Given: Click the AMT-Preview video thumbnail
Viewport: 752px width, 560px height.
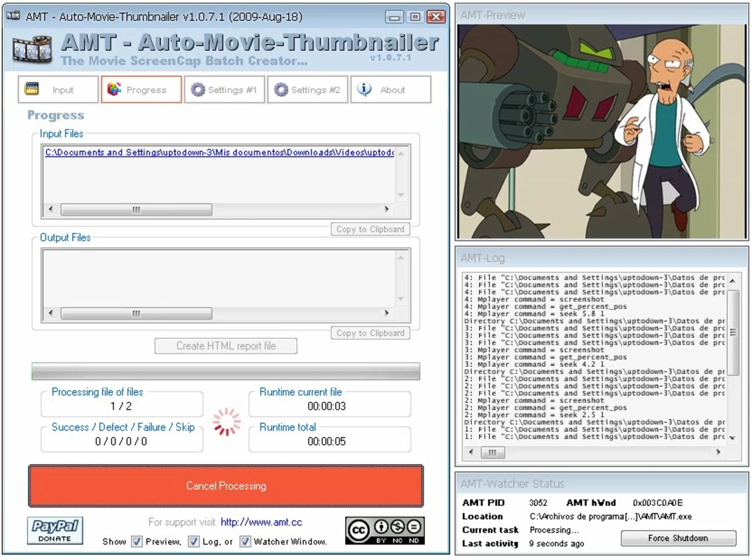Looking at the screenshot, I should (x=602, y=132).
